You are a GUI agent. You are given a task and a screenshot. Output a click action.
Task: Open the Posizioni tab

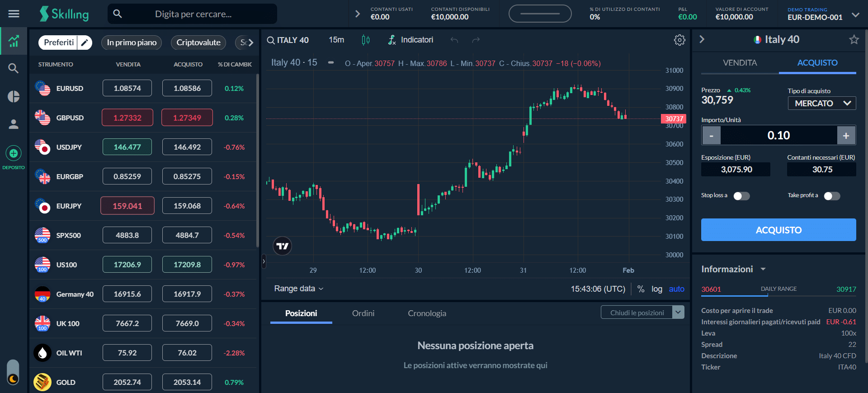click(301, 313)
